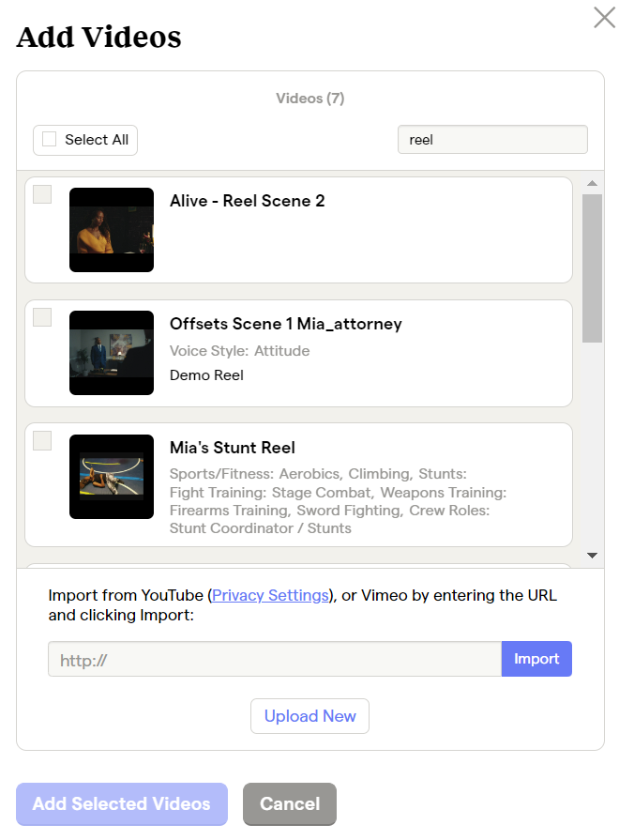Check the Alive - Reel Scene 2 checkbox
The image size is (619, 840).
pyautogui.click(x=42, y=194)
